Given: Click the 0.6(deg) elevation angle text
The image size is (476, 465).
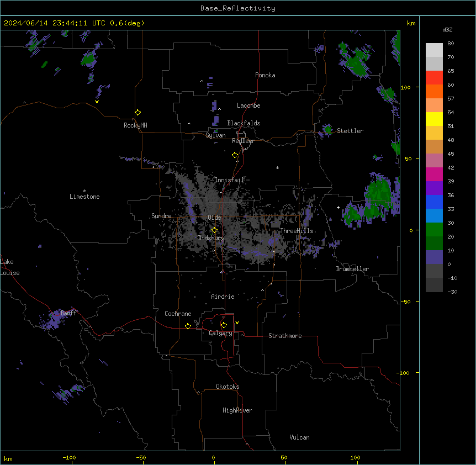Looking at the screenshot, I should (127, 23).
